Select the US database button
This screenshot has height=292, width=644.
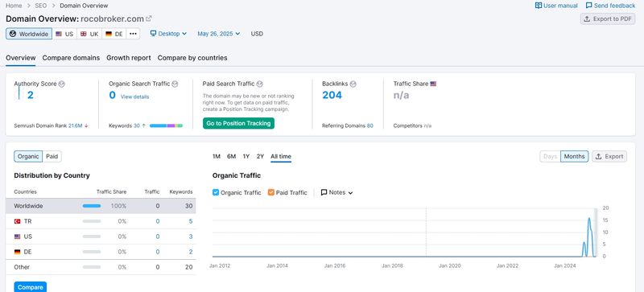[64, 34]
